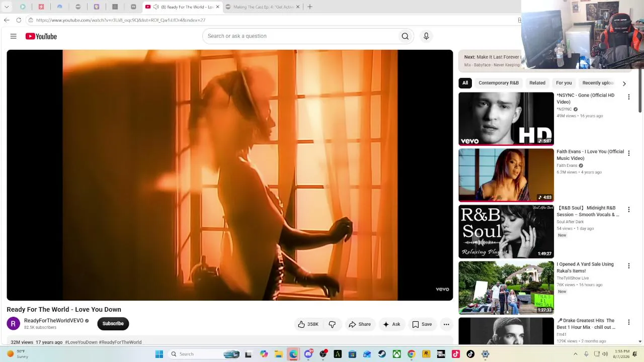
Task: Open options for Yard Sale video
Action: 628,266
